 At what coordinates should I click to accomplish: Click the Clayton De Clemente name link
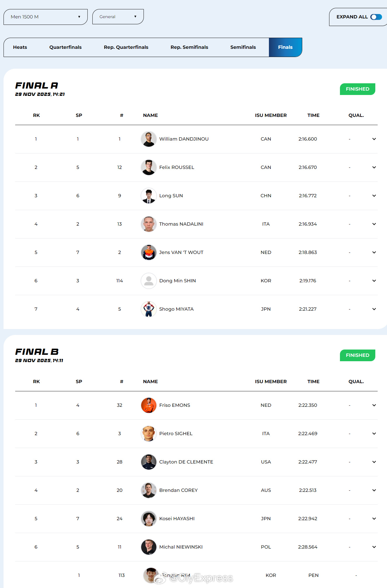186,462
